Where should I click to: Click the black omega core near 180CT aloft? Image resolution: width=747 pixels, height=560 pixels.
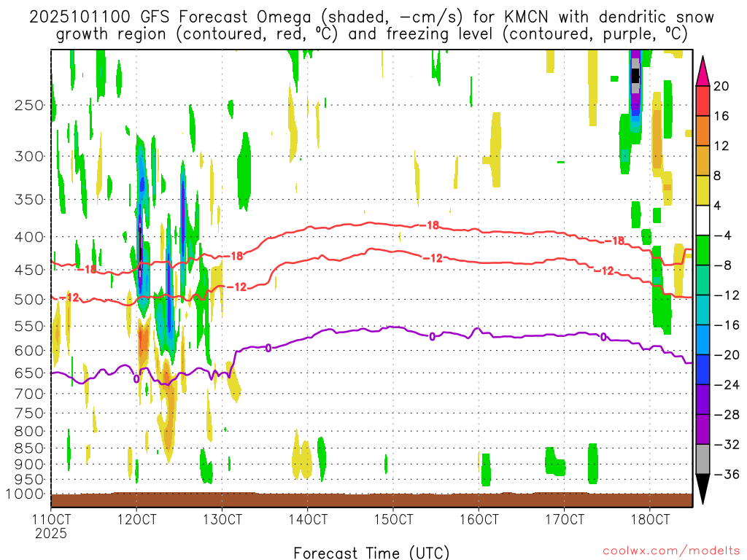click(635, 75)
